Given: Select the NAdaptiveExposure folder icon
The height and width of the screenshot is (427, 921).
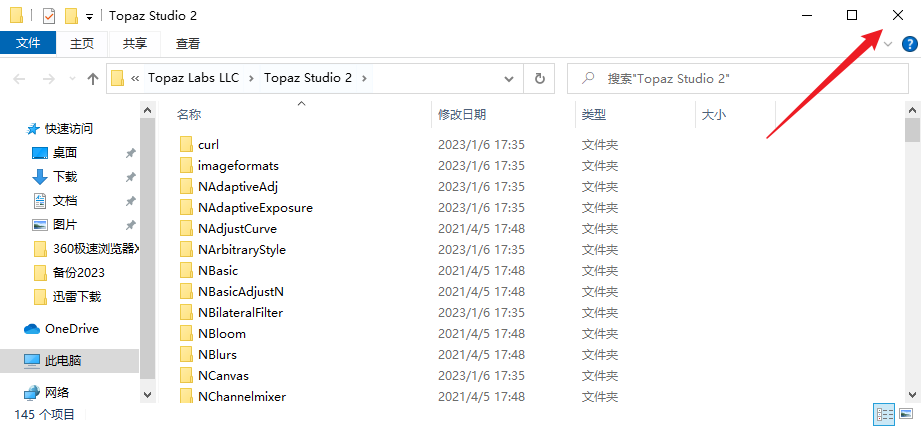Looking at the screenshot, I should 186,207.
